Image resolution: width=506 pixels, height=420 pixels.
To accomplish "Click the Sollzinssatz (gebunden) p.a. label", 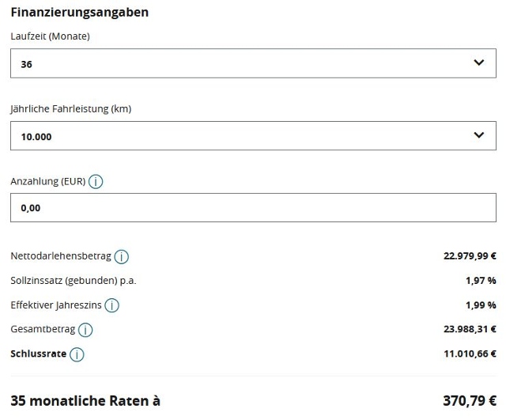I will 74,281.
